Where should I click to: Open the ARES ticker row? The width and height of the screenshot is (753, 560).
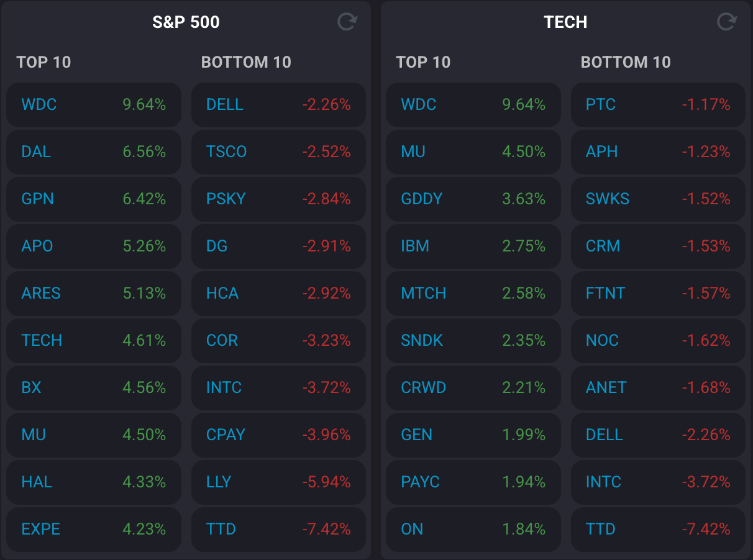93,293
